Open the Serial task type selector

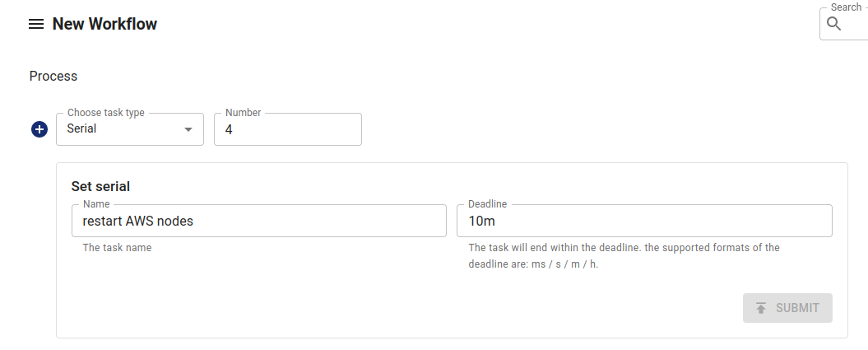coord(123,129)
